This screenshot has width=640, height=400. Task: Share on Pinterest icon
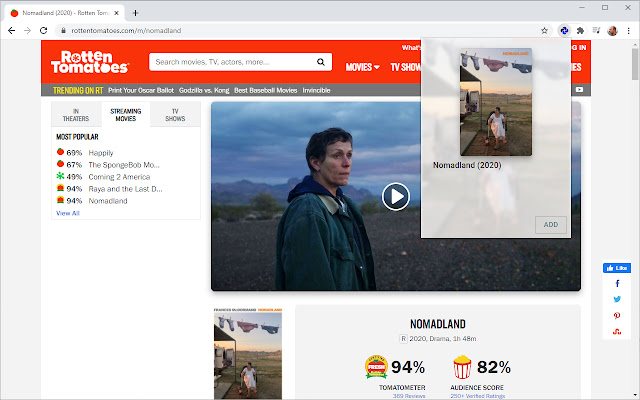click(617, 316)
